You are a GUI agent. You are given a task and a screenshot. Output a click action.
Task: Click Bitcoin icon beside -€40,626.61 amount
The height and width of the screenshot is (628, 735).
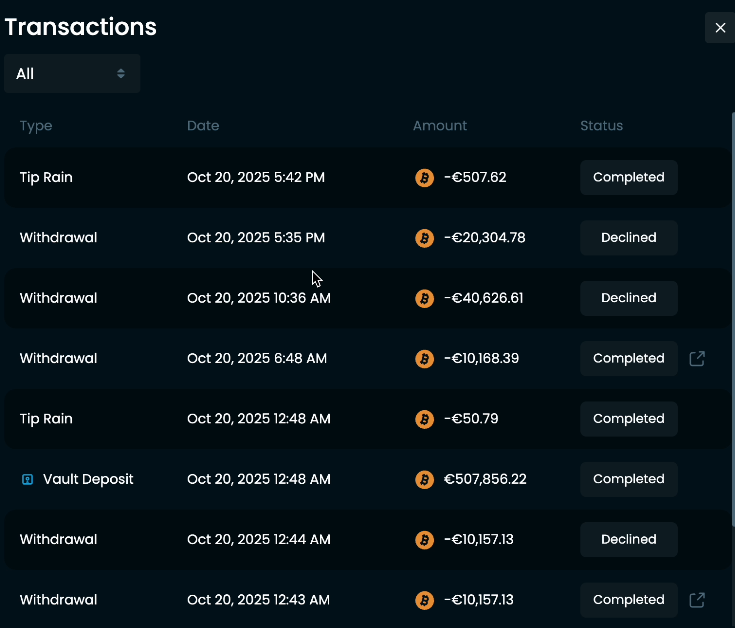[x=424, y=298]
